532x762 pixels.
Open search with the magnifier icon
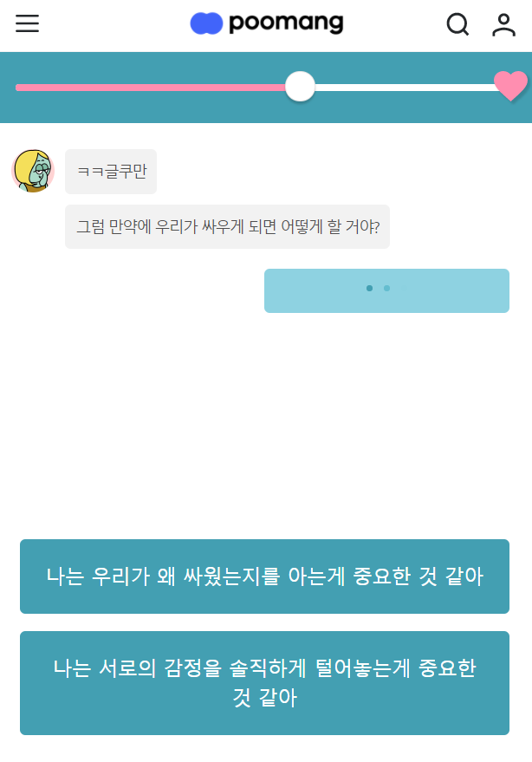coord(457,24)
